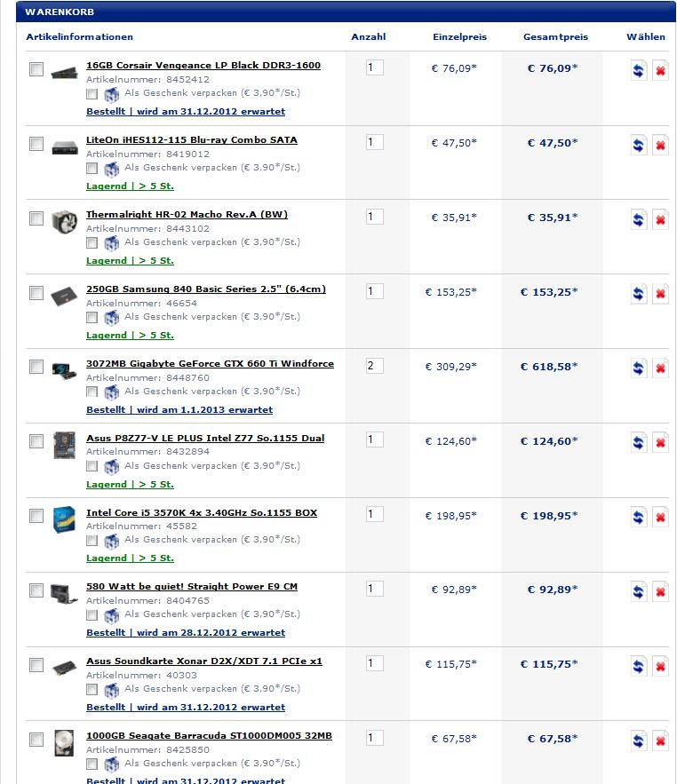Remove the Thermalright HR-02 Macho item
Viewport: 677px width, 784px height.
click(660, 219)
